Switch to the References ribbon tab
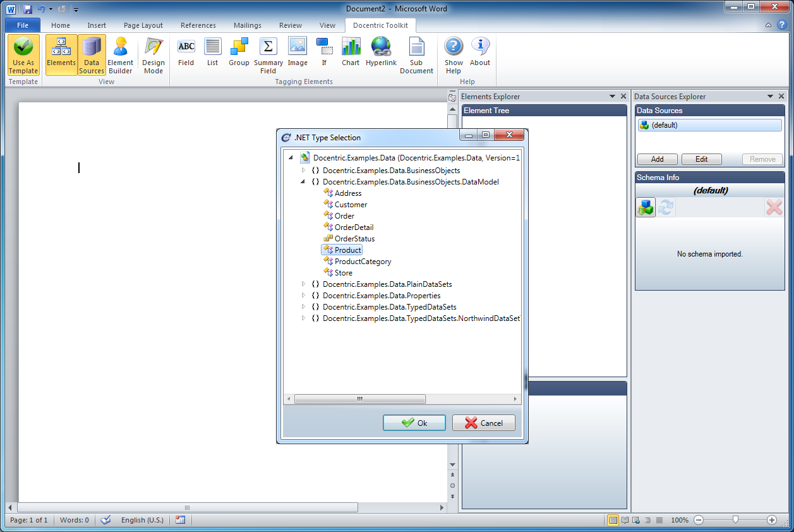This screenshot has width=794, height=532. pos(198,25)
